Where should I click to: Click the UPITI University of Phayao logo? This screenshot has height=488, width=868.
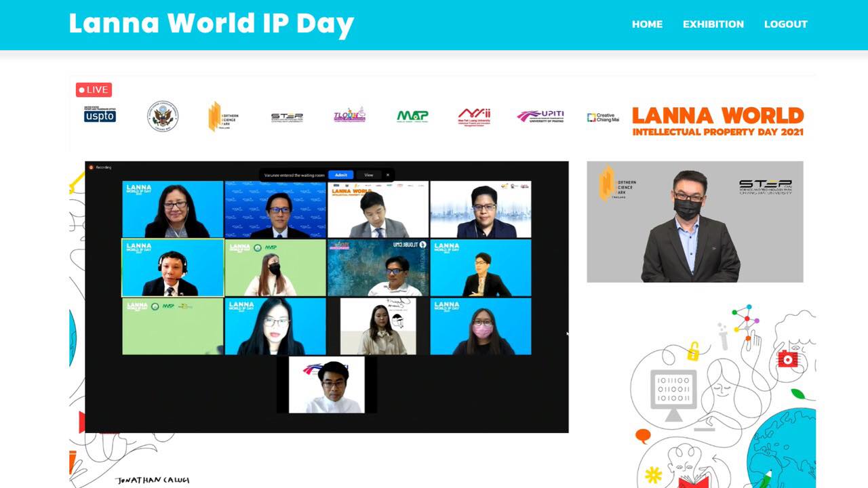540,116
